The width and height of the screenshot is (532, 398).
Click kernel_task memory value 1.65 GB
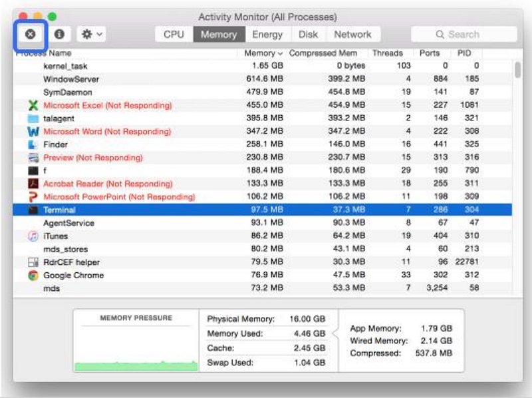pos(268,66)
